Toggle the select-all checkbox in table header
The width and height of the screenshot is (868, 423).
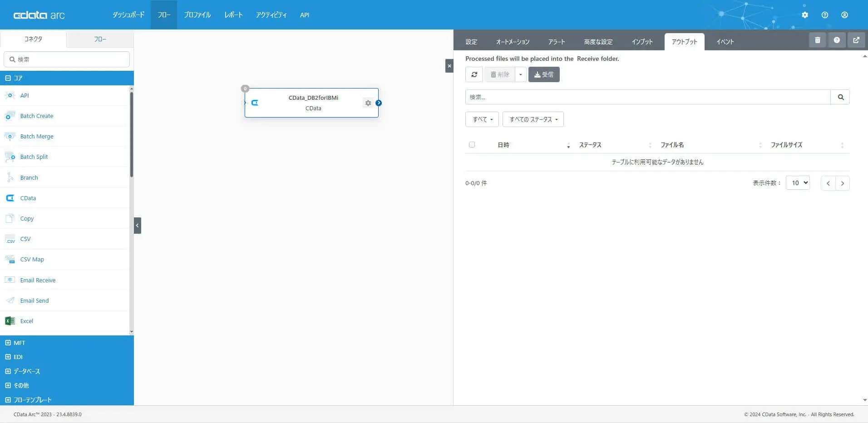pyautogui.click(x=472, y=145)
